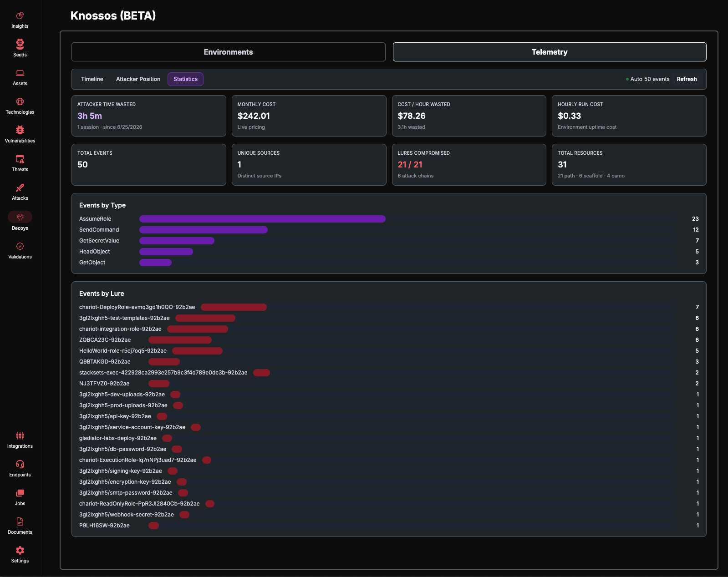Open the Assets laptop icon
Image resolution: width=728 pixels, height=577 pixels.
(20, 73)
